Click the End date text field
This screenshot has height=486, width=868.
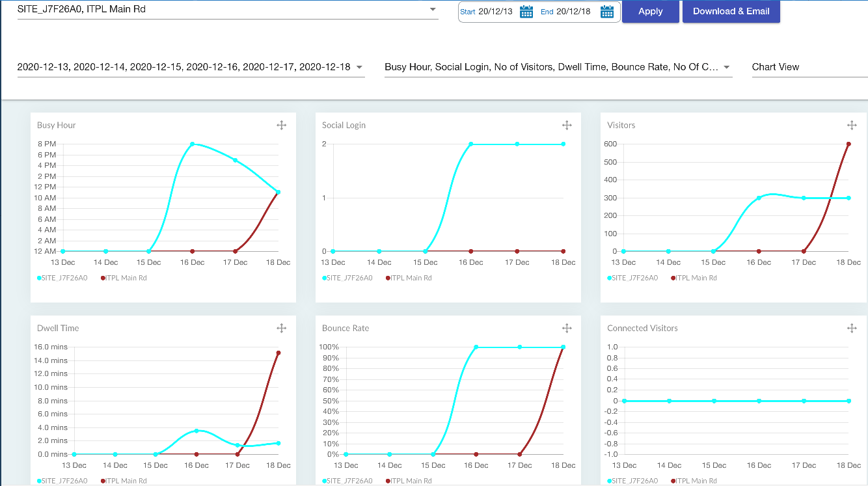(573, 12)
